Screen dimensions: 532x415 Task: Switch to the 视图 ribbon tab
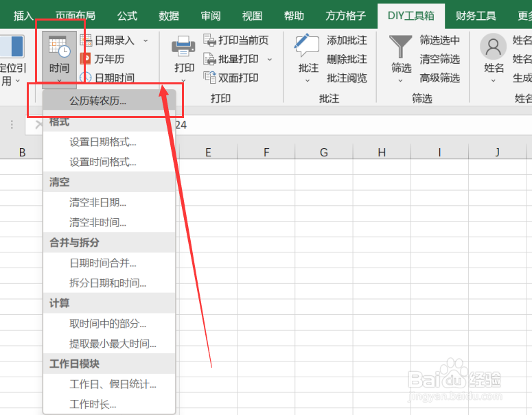click(252, 16)
